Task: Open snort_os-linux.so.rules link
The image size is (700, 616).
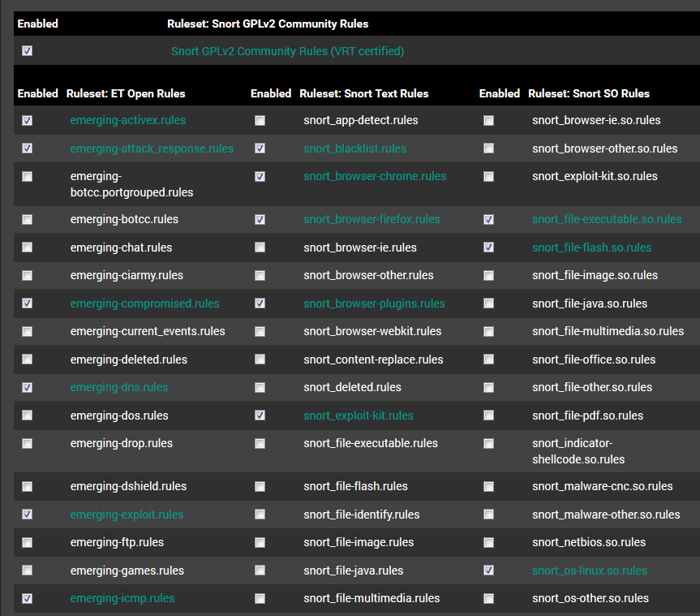Action: [590, 571]
